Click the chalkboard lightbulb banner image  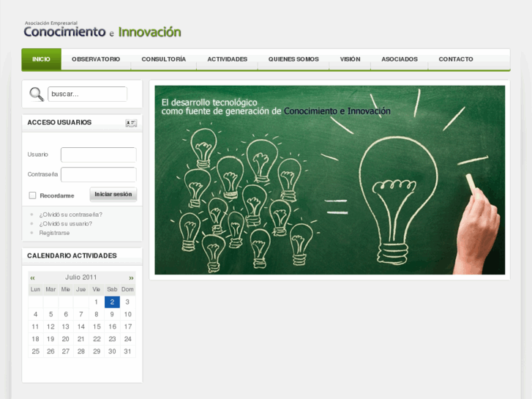(330, 180)
